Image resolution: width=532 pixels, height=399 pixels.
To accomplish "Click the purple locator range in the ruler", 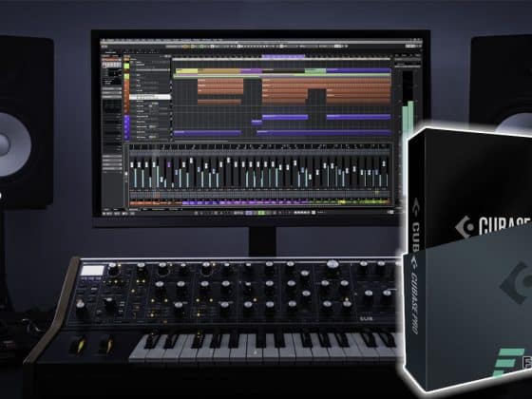I will pyautogui.click(x=283, y=57).
